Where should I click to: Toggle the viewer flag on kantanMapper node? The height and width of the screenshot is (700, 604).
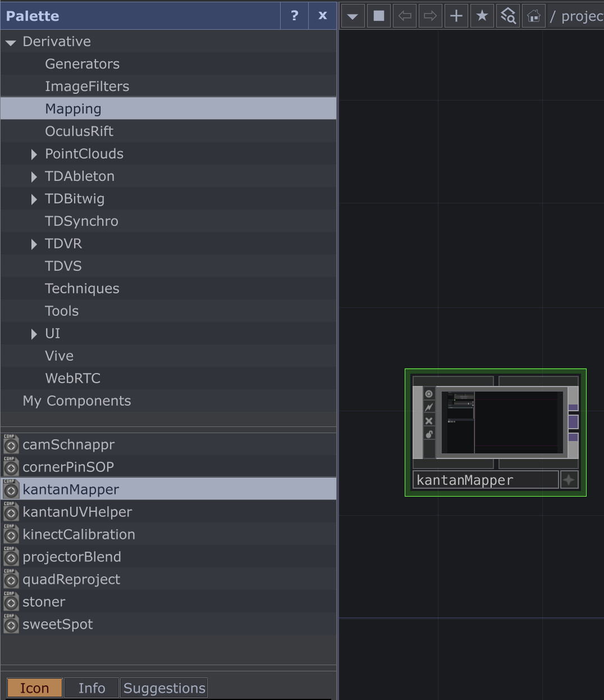coord(429,394)
